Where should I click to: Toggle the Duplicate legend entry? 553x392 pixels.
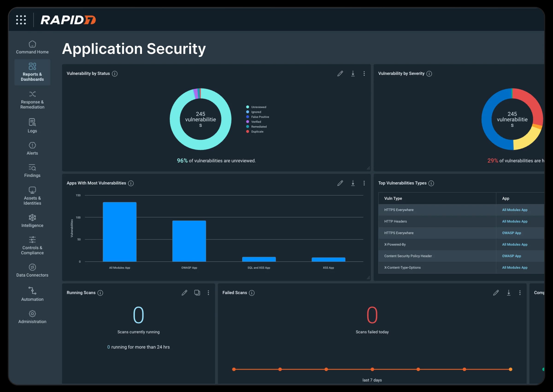click(x=255, y=132)
